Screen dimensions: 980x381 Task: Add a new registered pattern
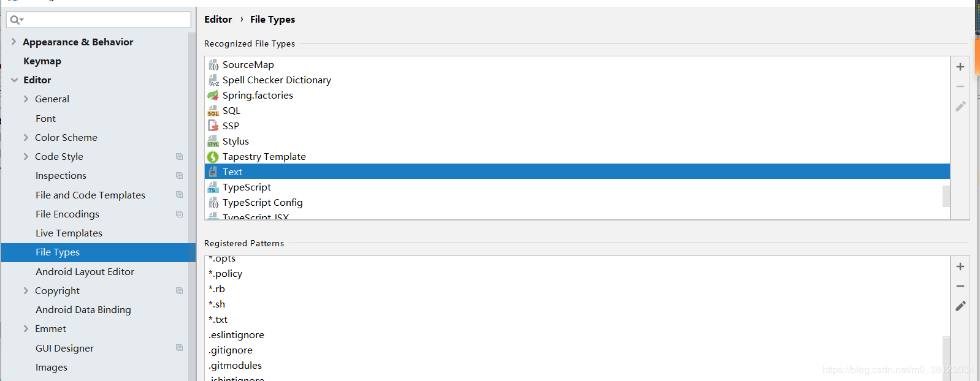click(960, 266)
